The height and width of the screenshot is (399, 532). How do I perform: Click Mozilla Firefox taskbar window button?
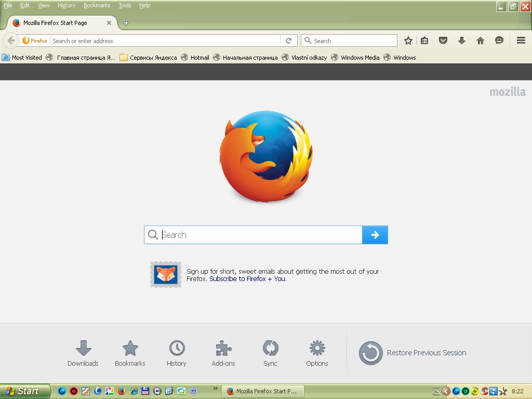click(263, 391)
